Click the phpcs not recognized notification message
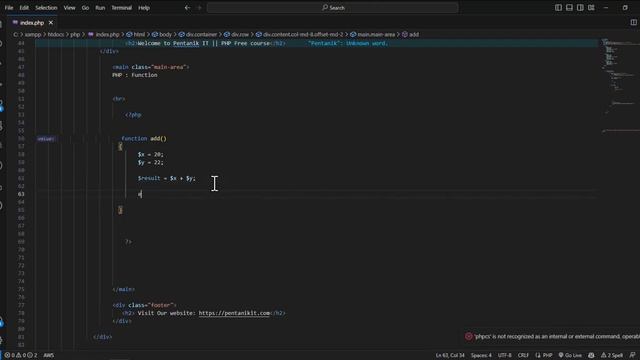 point(556,336)
